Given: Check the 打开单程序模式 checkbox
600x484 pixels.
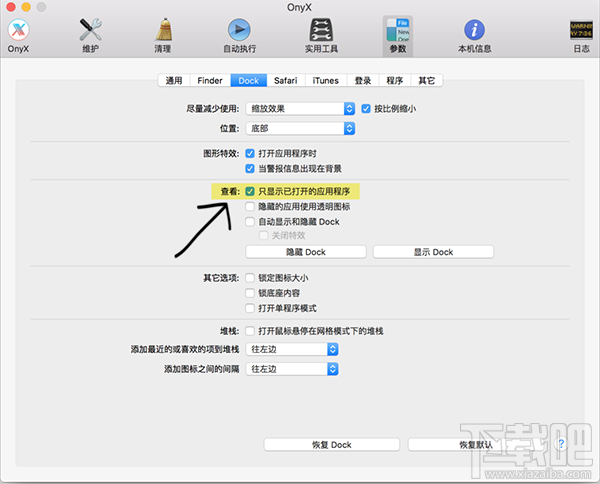Looking at the screenshot, I should 250,308.
